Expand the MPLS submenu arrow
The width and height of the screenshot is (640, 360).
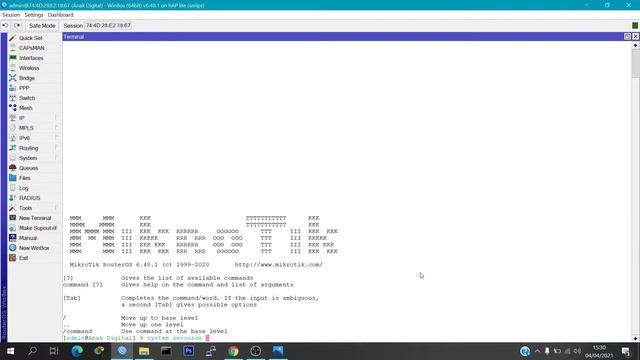pyautogui.click(x=56, y=128)
